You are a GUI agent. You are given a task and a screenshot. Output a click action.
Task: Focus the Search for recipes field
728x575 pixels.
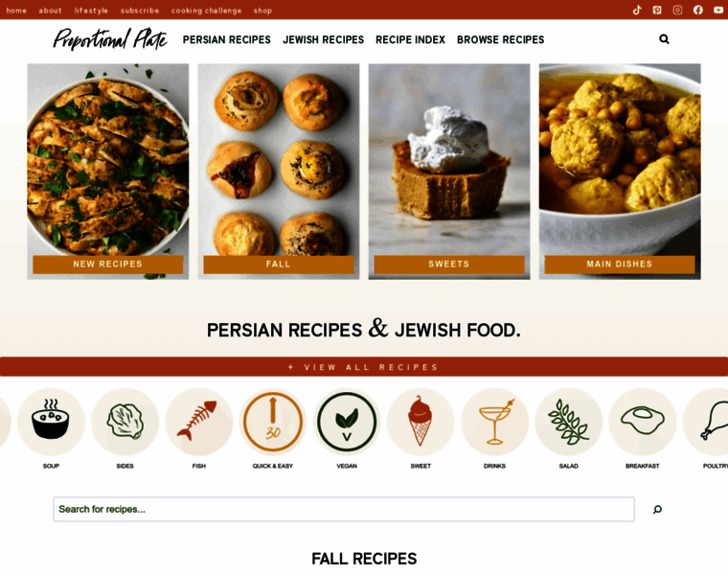(x=344, y=509)
